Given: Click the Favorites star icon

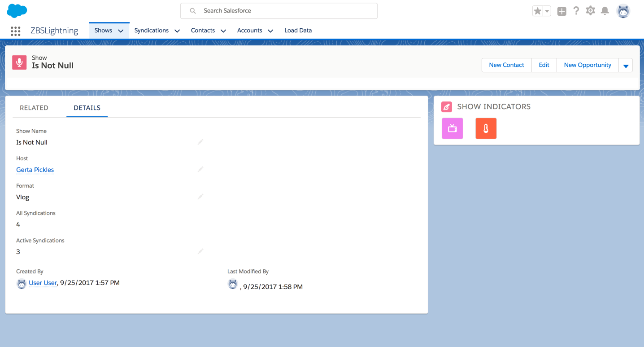Looking at the screenshot, I should click(537, 11).
